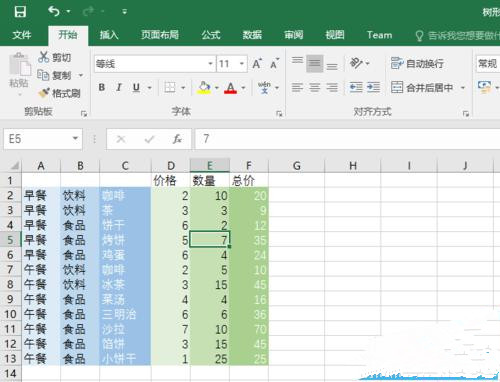
Task: Click the 粘贴 paste clipboard icon
Action: click(x=19, y=65)
